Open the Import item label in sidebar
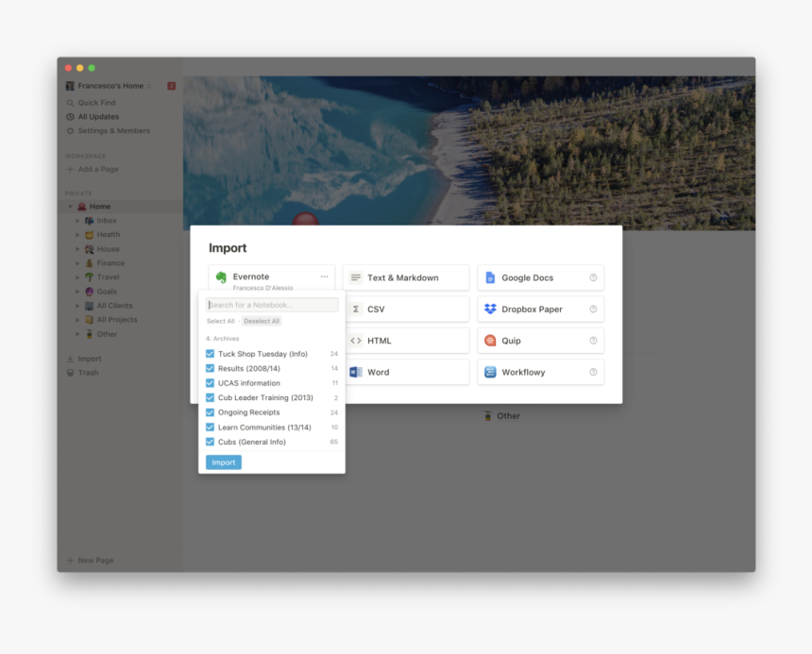This screenshot has width=812, height=654. [90, 359]
